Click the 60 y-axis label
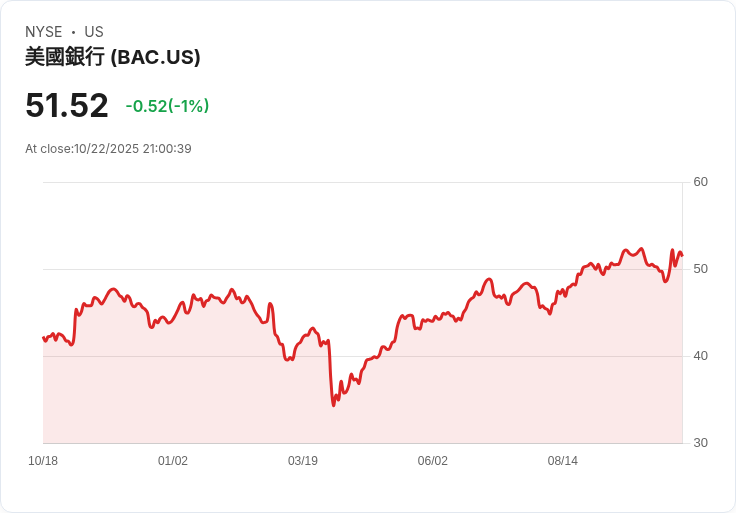This screenshot has width=736, height=513. (700, 182)
